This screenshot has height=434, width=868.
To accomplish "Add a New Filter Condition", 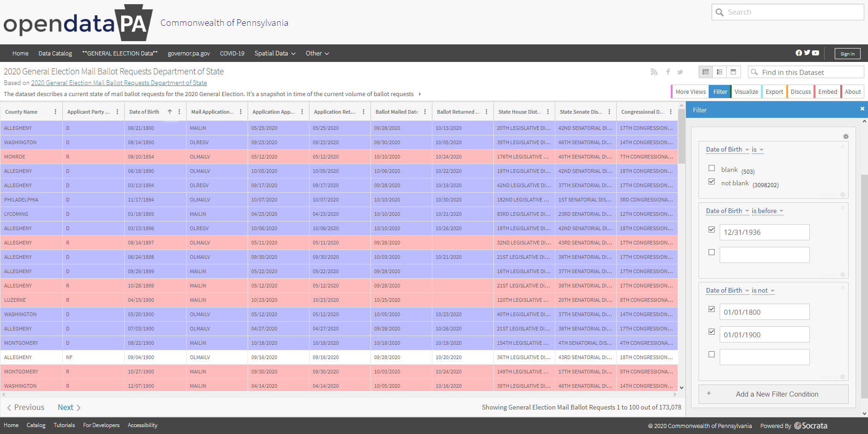I will coord(773,394).
